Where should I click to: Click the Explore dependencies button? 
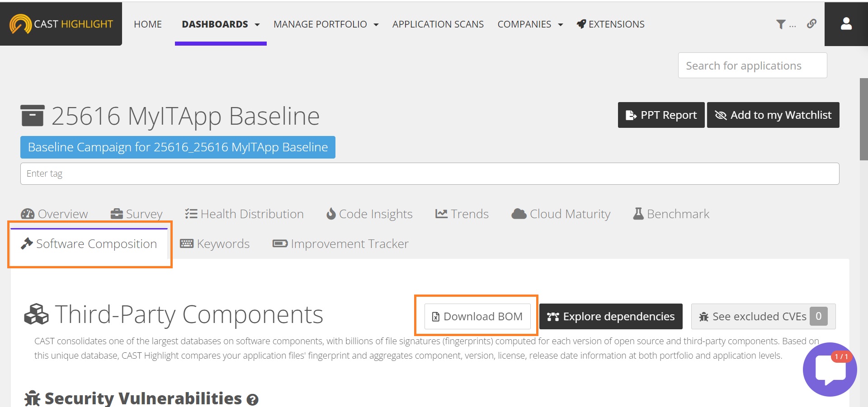[611, 316]
